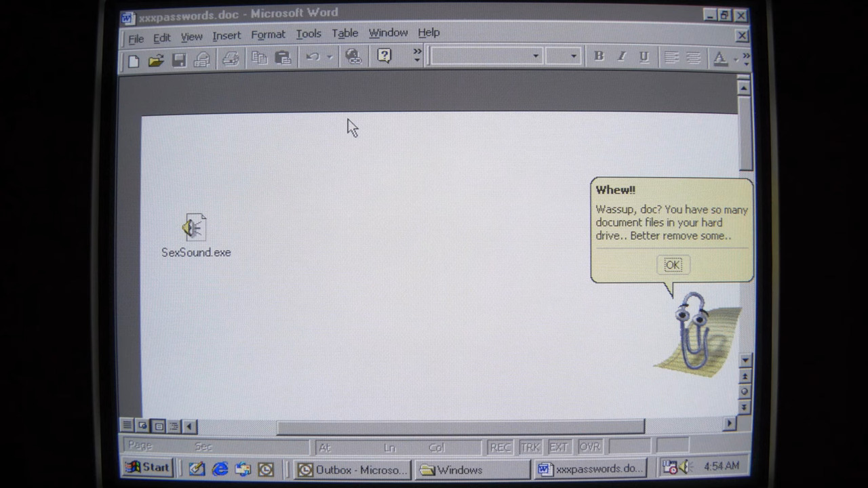This screenshot has width=868, height=488.
Task: Click the horizontal scrollbar left arrow
Action: [189, 426]
